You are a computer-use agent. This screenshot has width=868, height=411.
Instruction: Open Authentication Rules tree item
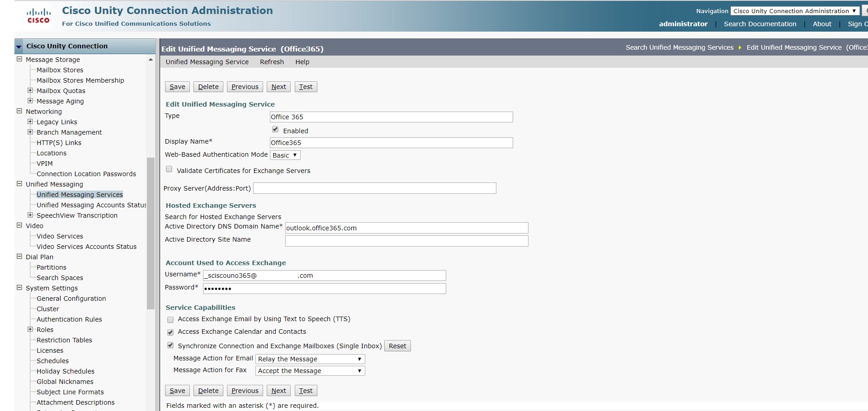pos(69,319)
